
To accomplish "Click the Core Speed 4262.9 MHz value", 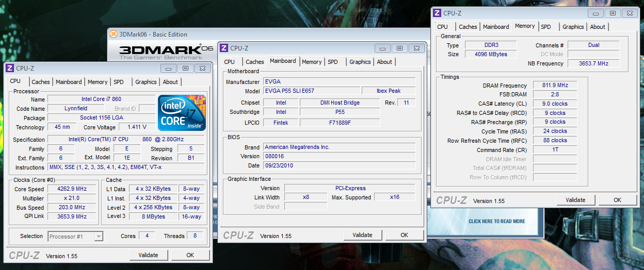I will [72, 189].
